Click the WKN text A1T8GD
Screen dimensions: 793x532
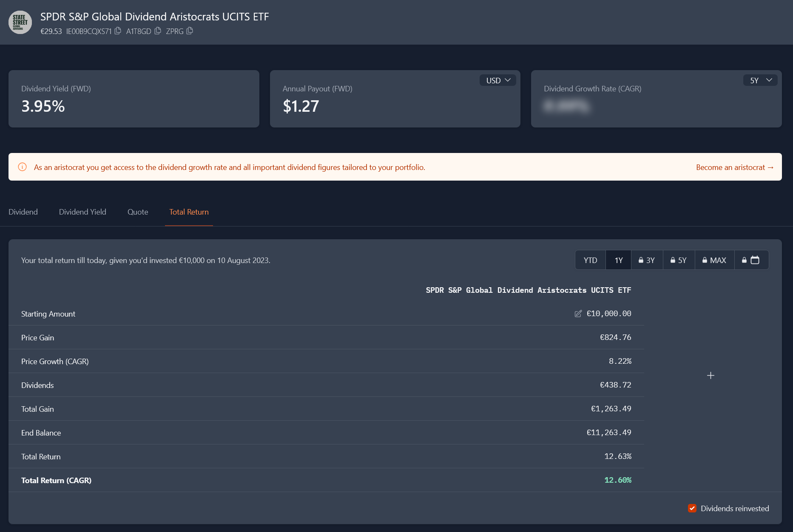139,31
